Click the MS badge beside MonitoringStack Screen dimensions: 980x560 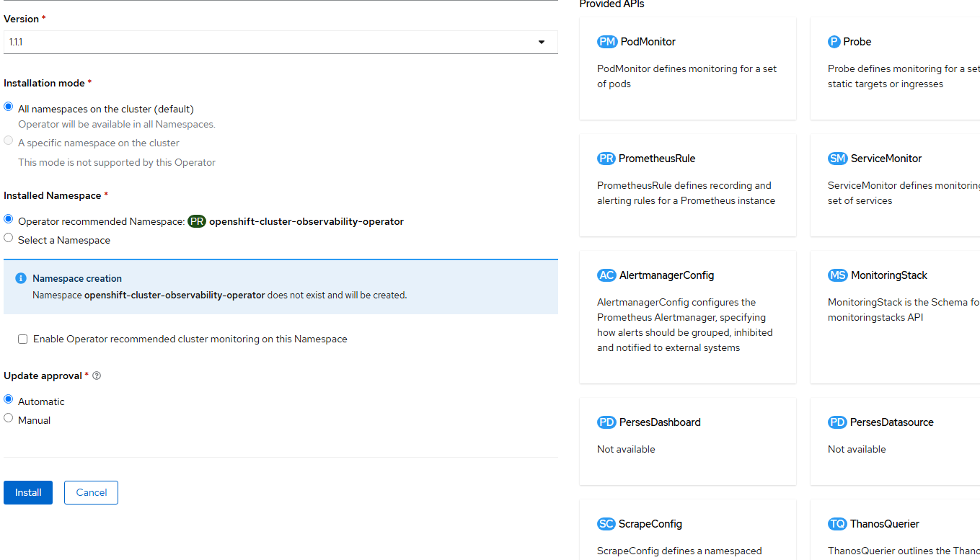[838, 275]
